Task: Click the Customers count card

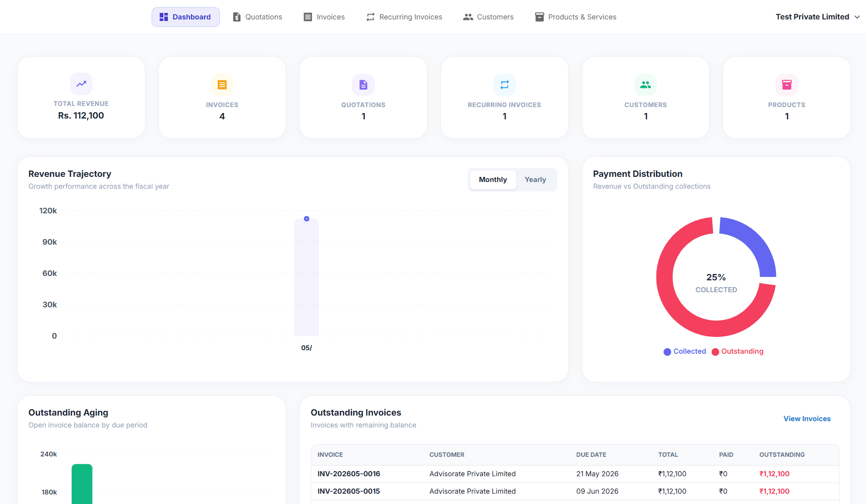Action: 646,98
